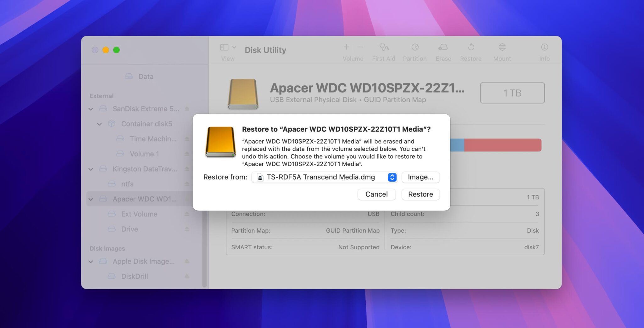Click the GUID Partition Map value
The height and width of the screenshot is (328, 644).
(353, 231)
